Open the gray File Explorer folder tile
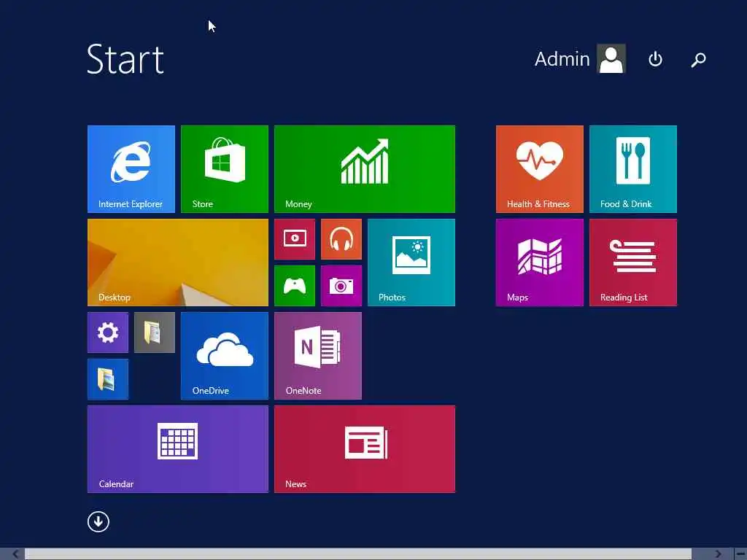The width and height of the screenshot is (747, 560). tap(155, 332)
